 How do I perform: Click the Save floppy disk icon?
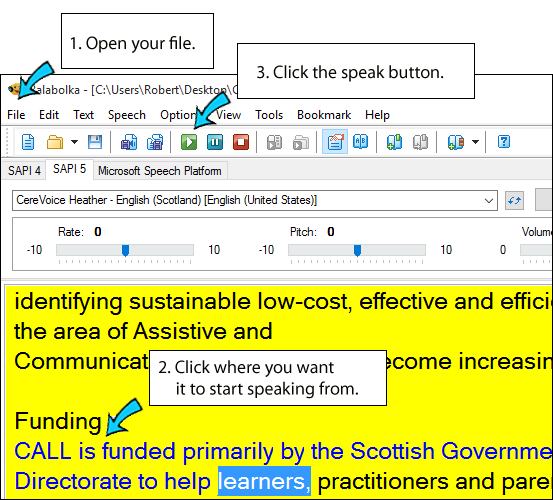point(95,142)
